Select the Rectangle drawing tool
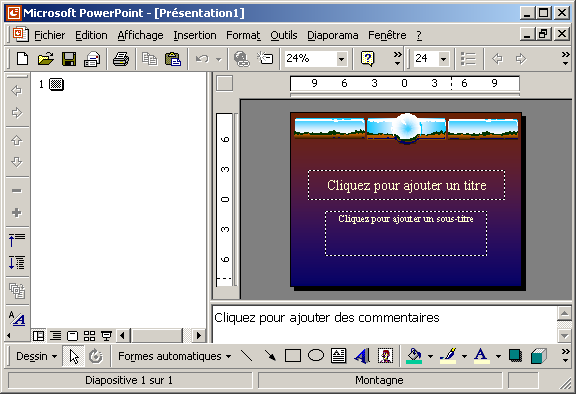 click(293, 356)
